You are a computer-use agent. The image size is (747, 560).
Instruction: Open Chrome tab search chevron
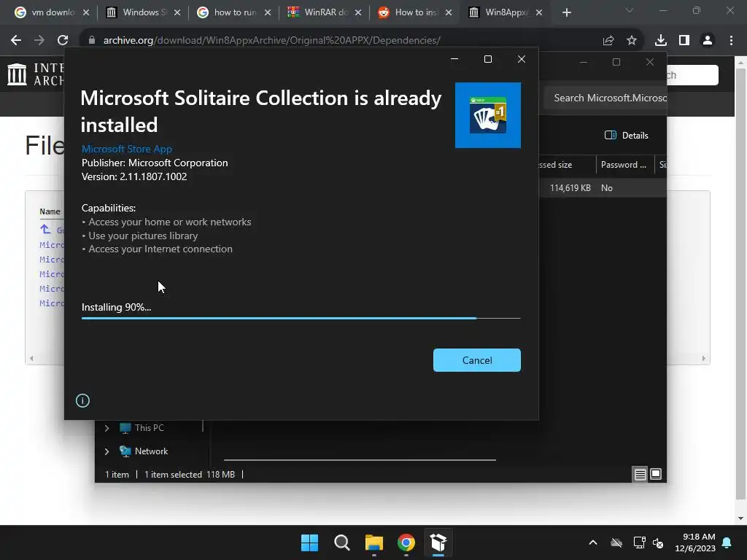pyautogui.click(x=630, y=10)
